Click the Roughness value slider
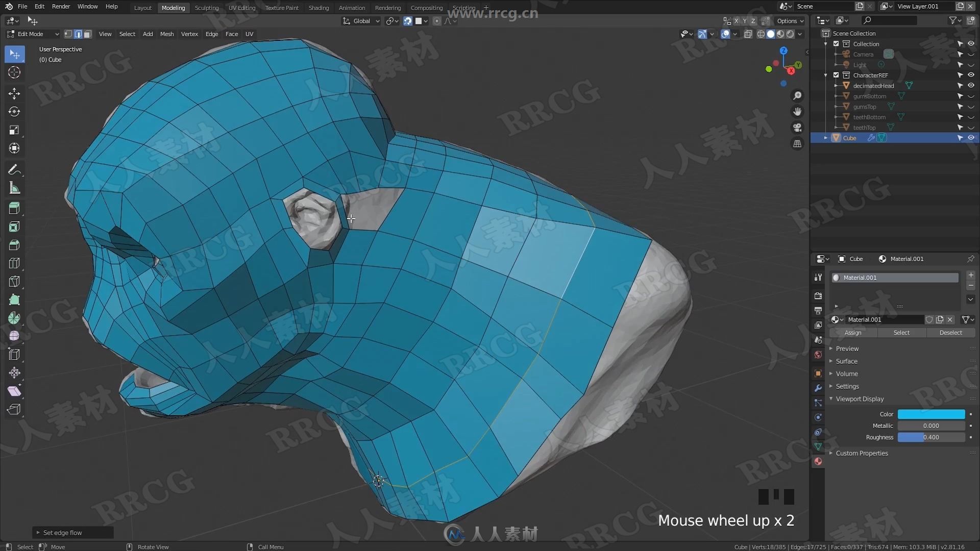 (932, 437)
